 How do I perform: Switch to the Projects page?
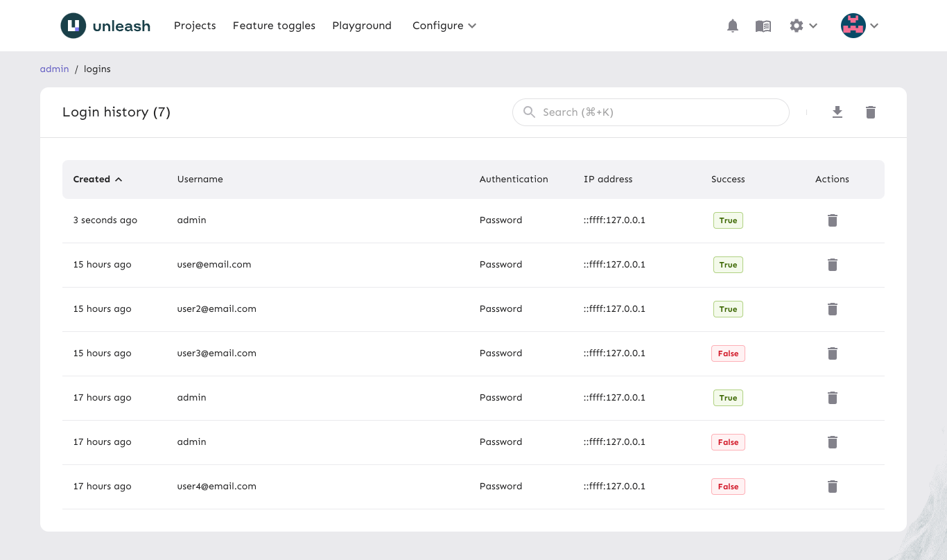pyautogui.click(x=195, y=26)
